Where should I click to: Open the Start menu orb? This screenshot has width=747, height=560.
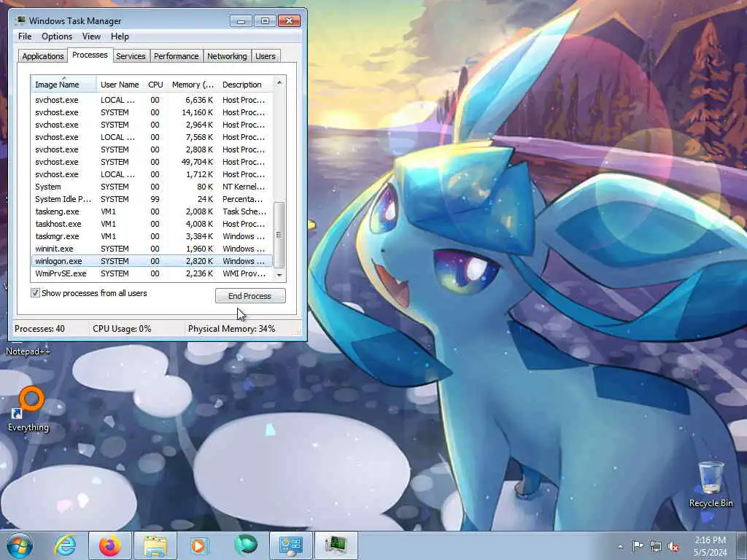click(x=20, y=545)
